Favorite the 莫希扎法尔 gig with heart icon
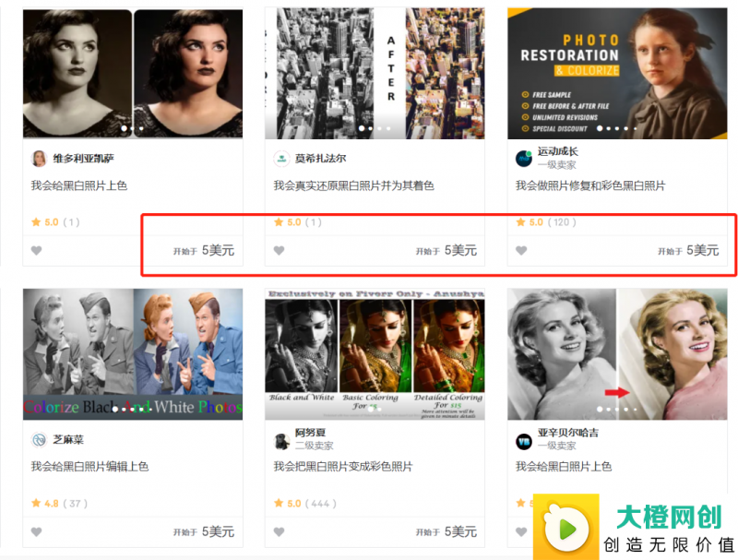 click(x=280, y=250)
